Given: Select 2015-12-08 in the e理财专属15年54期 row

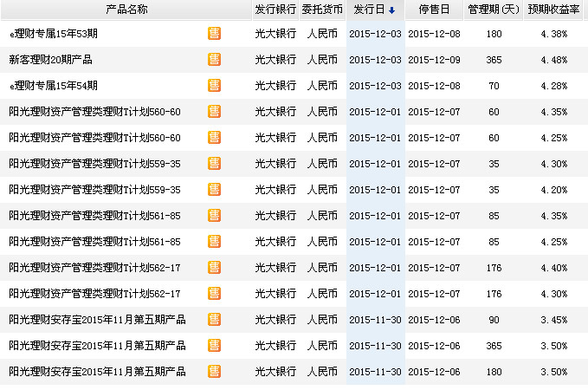Looking at the screenshot, I should click(434, 86).
